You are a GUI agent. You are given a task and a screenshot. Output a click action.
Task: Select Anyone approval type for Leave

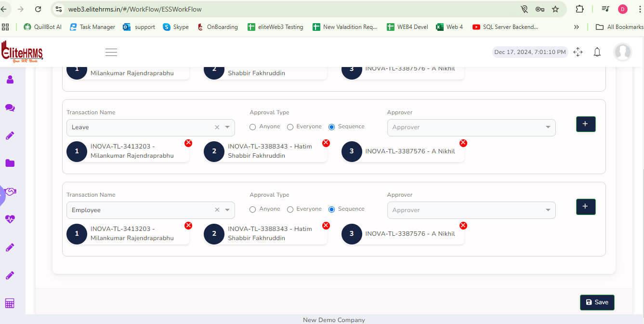pyautogui.click(x=253, y=127)
